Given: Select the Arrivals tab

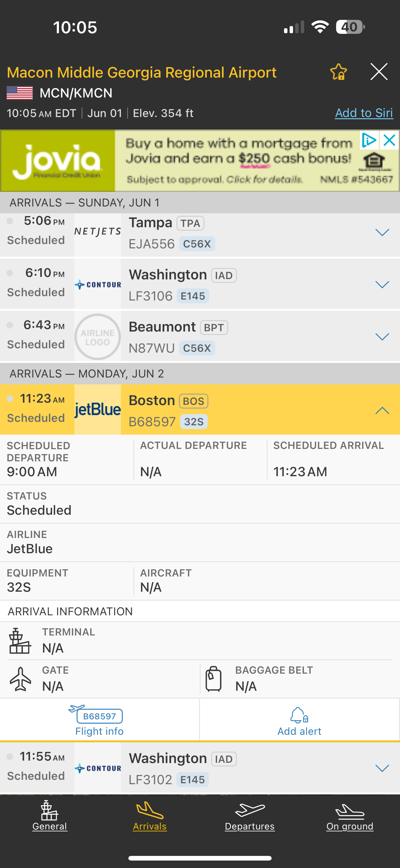Looking at the screenshot, I should (x=150, y=816).
